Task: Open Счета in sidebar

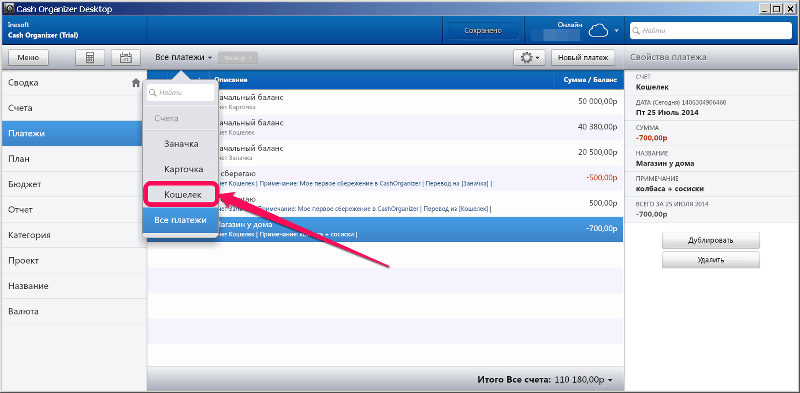Action: pyautogui.click(x=73, y=108)
